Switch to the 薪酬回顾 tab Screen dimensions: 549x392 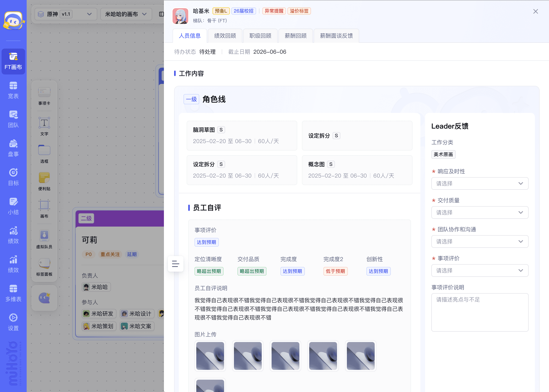tap(295, 36)
